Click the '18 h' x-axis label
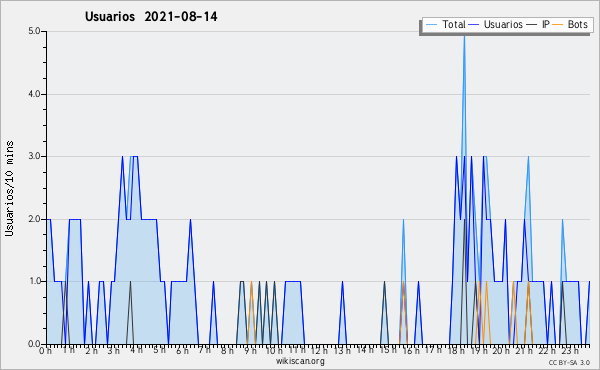 457,351
